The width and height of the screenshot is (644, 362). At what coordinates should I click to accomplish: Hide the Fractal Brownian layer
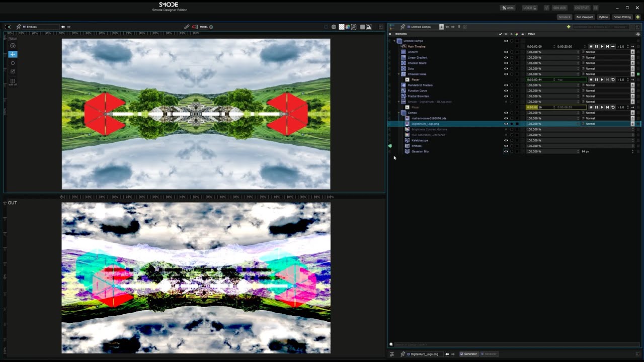tap(506, 96)
